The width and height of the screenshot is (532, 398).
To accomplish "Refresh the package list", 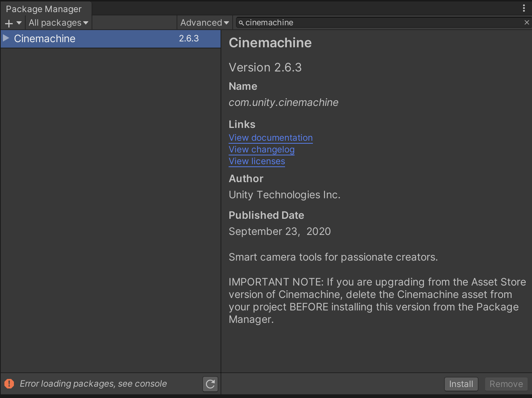I will pos(210,384).
